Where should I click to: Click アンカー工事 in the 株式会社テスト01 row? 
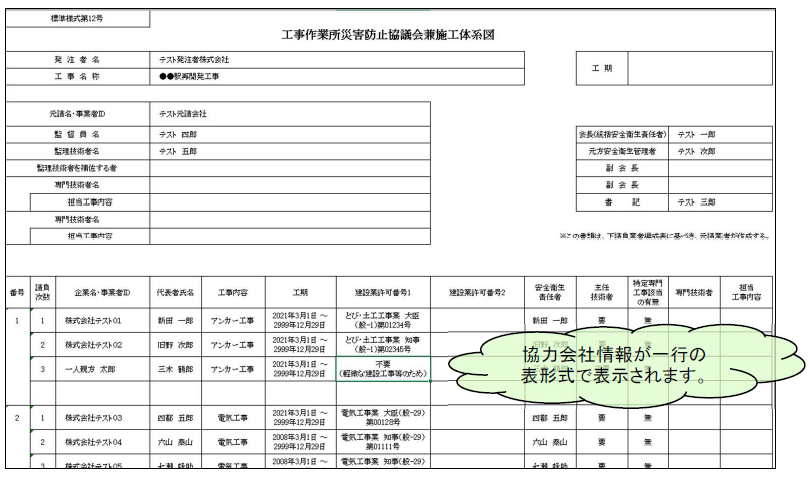click(x=233, y=320)
